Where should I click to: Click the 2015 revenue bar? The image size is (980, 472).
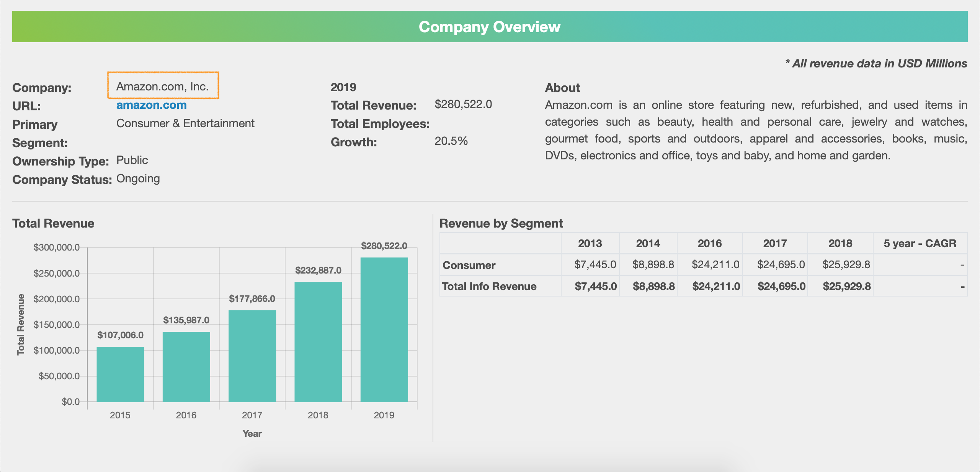pos(120,374)
